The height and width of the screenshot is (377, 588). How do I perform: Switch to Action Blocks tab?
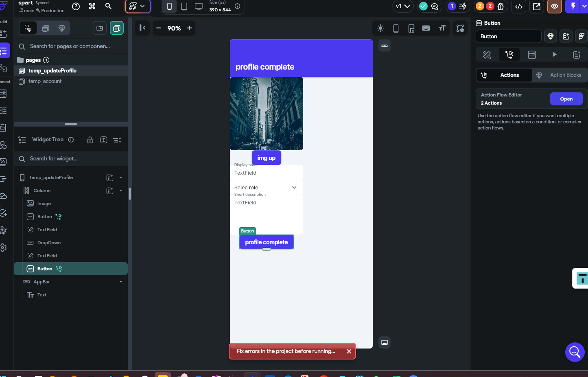(x=560, y=75)
